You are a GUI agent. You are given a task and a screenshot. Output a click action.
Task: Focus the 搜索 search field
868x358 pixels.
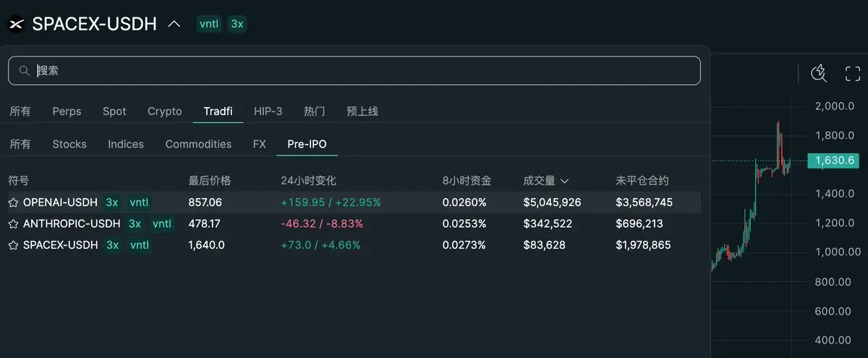[354, 71]
